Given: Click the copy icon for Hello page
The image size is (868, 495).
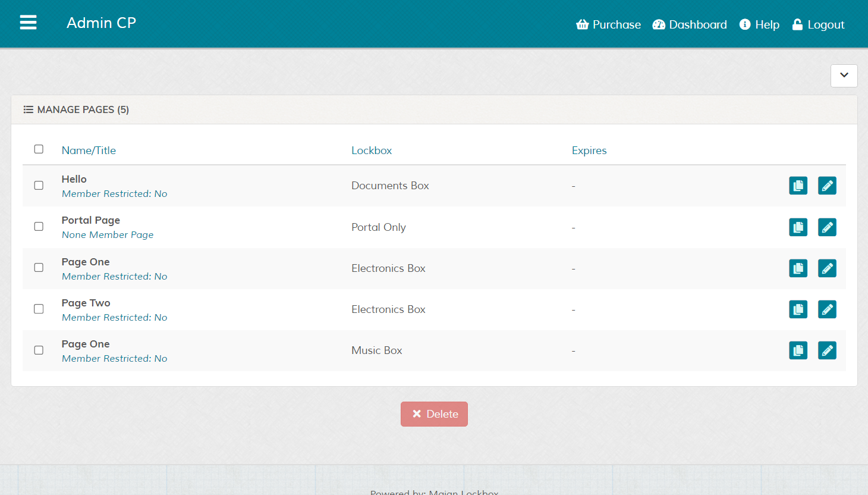Looking at the screenshot, I should click(x=798, y=186).
